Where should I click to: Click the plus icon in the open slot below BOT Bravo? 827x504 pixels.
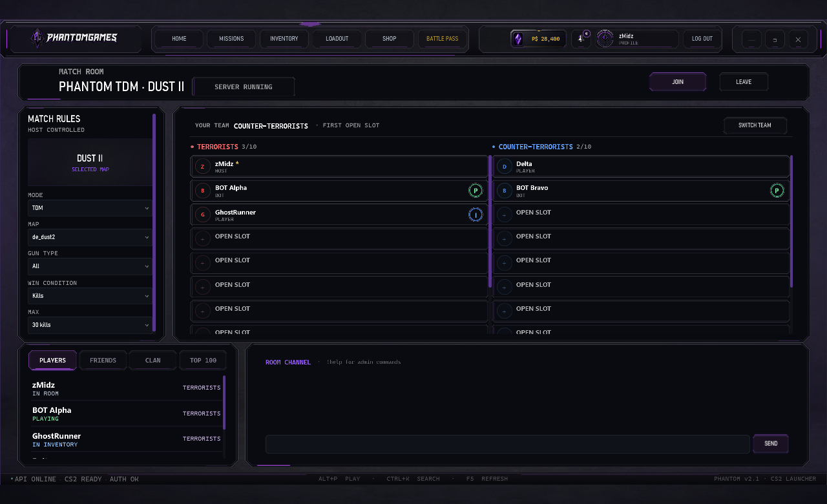click(x=504, y=215)
